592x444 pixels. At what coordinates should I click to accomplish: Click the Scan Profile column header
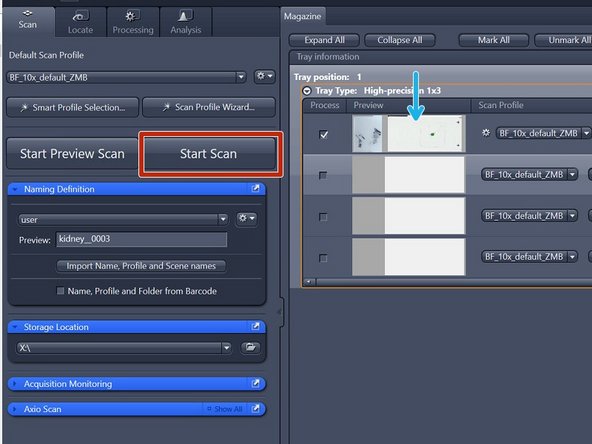point(532,105)
